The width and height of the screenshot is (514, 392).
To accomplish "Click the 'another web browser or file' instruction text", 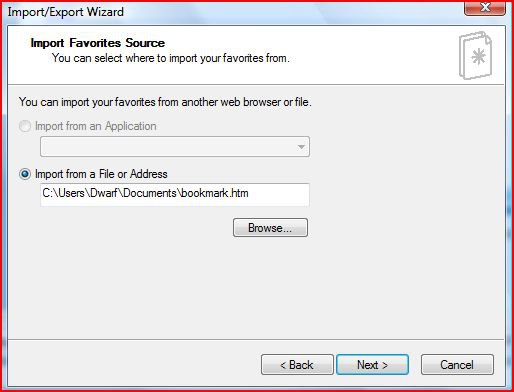I will 246,102.
